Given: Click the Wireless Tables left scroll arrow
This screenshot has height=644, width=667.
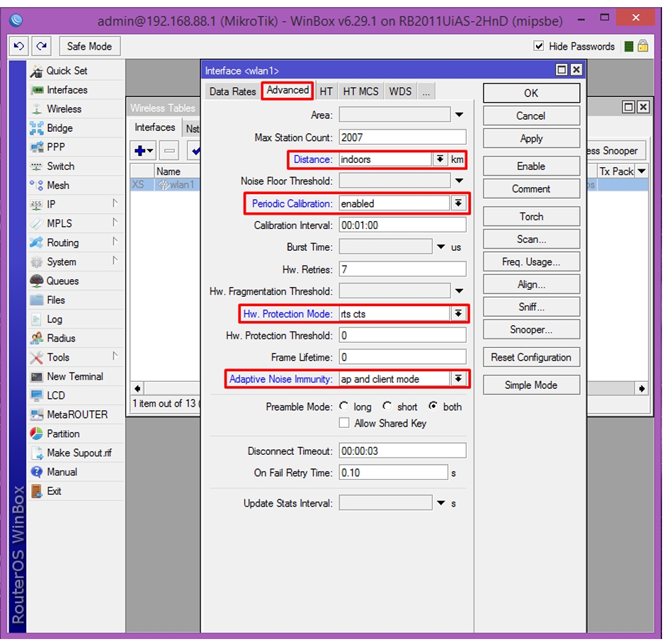Looking at the screenshot, I should (x=137, y=388).
